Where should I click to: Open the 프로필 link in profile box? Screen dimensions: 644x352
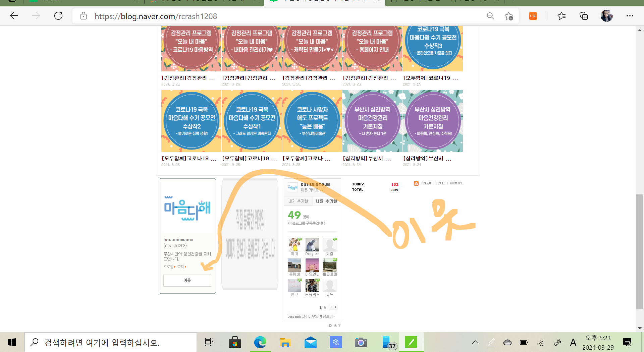coord(168,267)
